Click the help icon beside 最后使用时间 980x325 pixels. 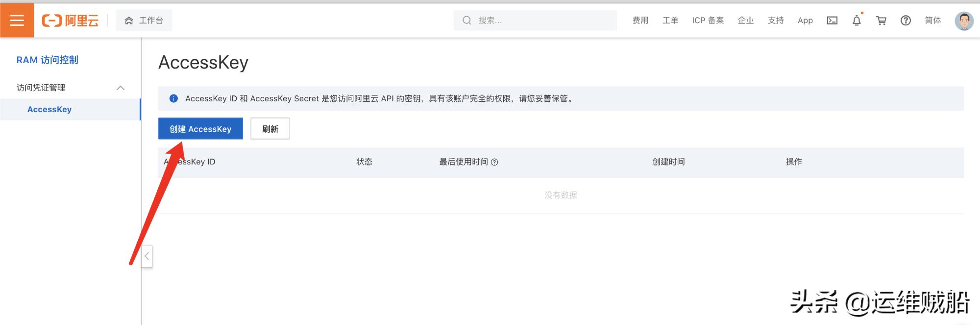[x=494, y=162]
